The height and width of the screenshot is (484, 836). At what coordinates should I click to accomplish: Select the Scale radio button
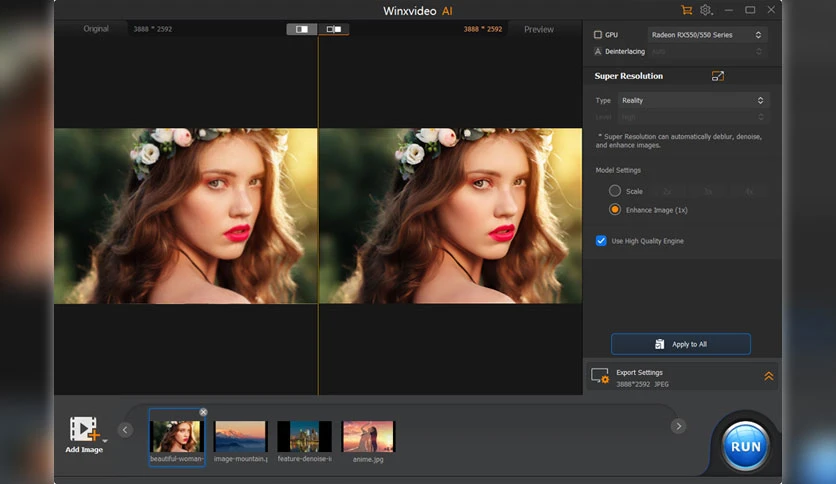tap(615, 191)
